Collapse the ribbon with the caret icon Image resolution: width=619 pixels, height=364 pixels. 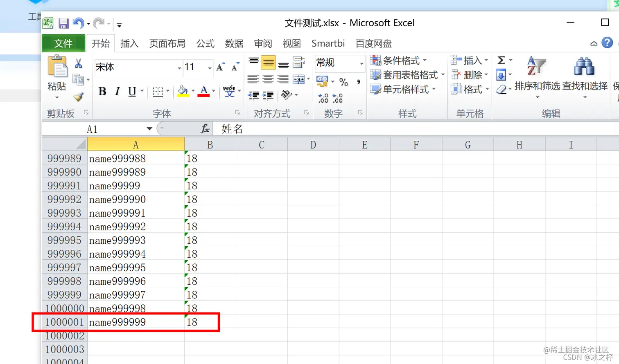click(594, 43)
